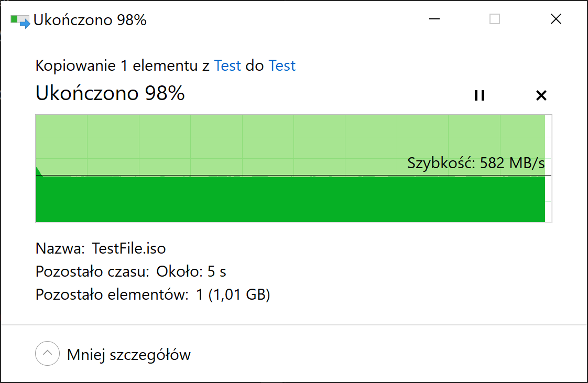Close the copy progress window

point(556,19)
